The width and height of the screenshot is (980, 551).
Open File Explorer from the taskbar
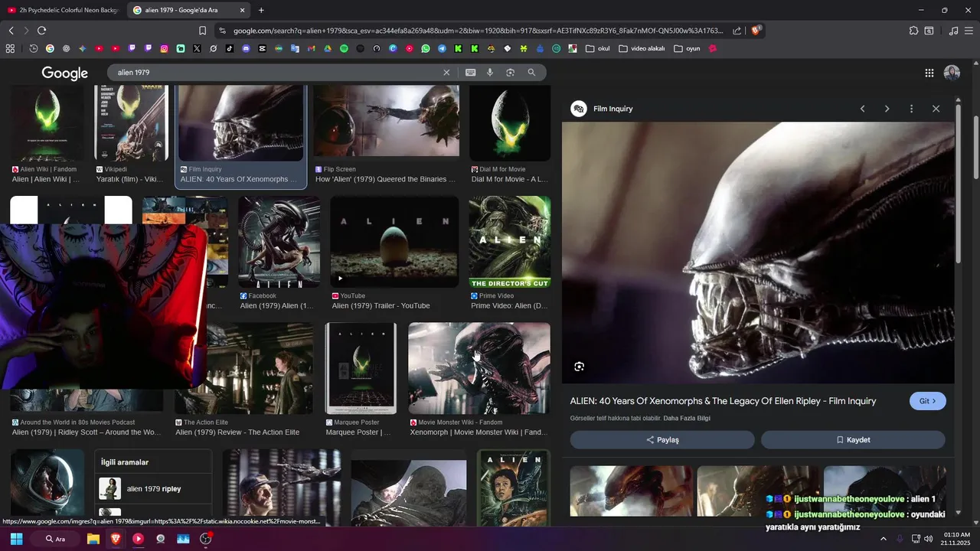pyautogui.click(x=93, y=539)
